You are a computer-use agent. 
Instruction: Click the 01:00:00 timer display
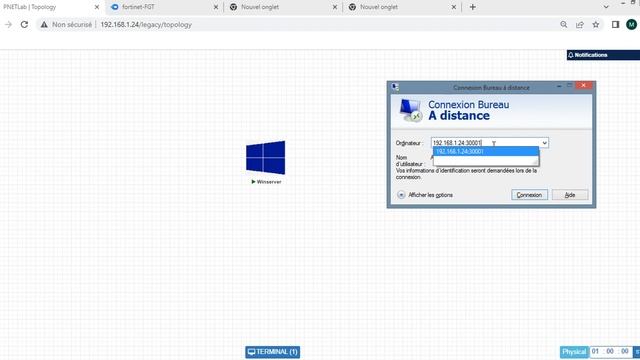coord(610,351)
